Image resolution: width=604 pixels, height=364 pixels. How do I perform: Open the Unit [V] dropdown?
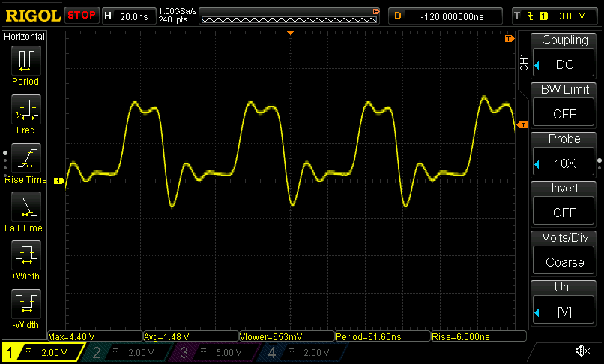(x=564, y=302)
